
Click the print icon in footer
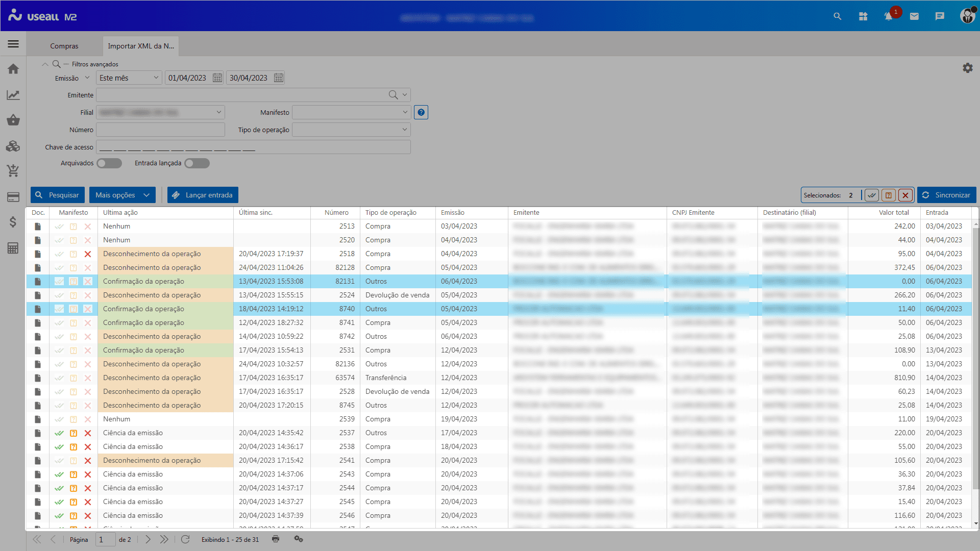click(x=276, y=539)
